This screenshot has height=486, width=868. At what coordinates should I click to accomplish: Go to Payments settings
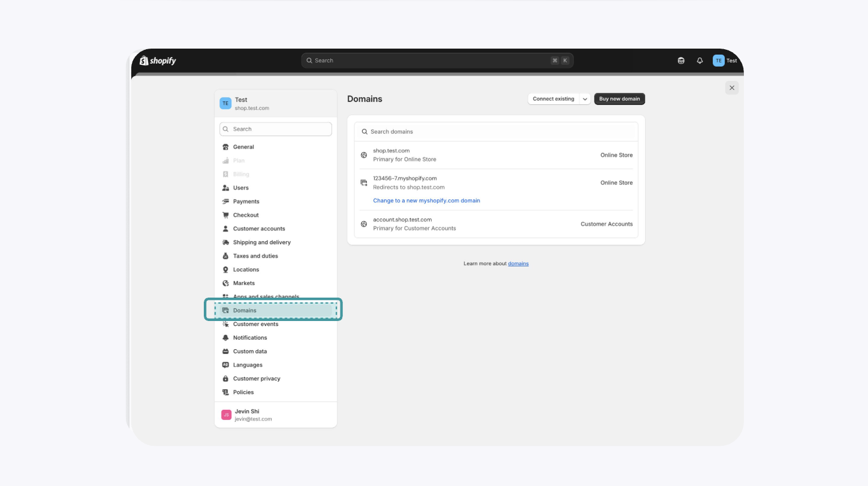tap(246, 202)
